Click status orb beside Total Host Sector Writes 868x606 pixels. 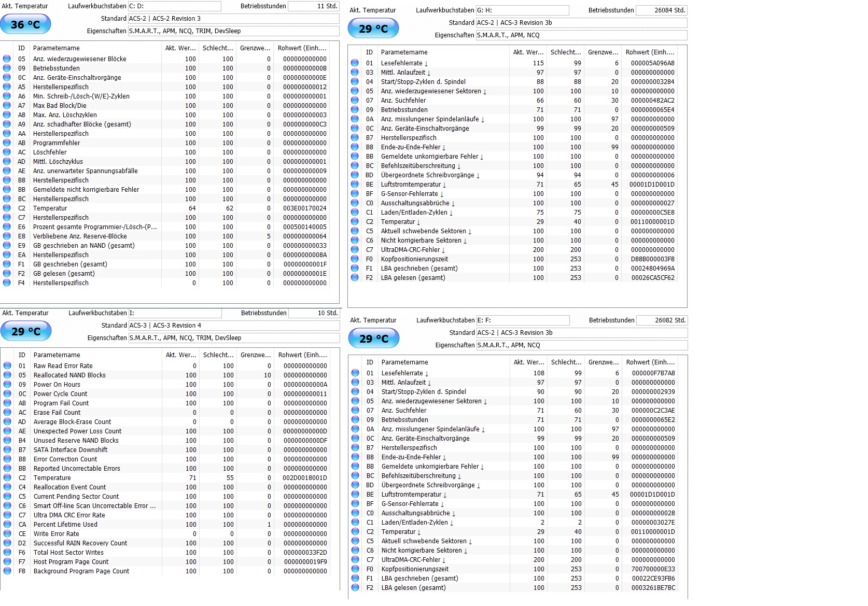point(7,552)
